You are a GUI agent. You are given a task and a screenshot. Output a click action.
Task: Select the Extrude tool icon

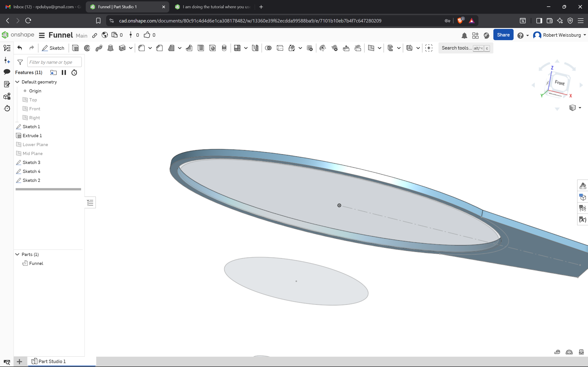(75, 48)
